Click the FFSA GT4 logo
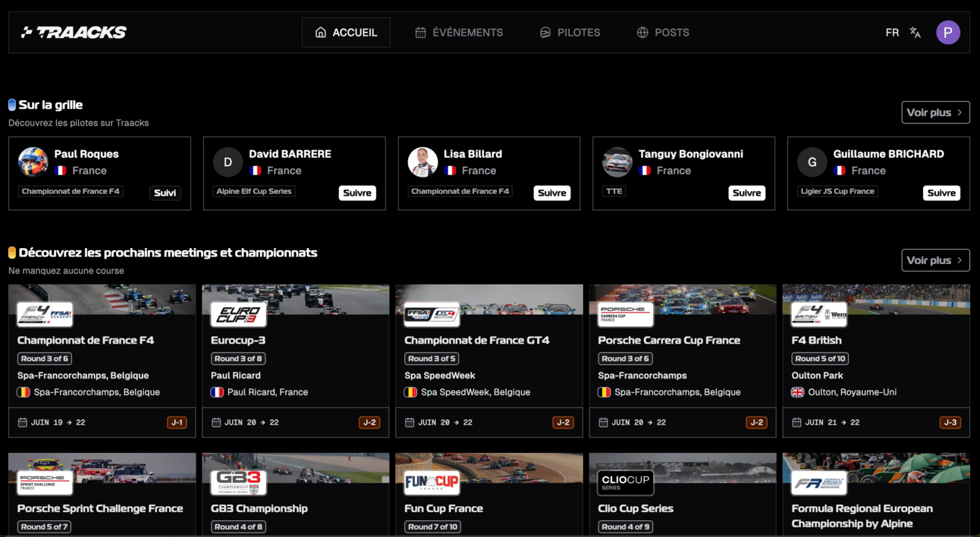980x537 pixels. 432,314
